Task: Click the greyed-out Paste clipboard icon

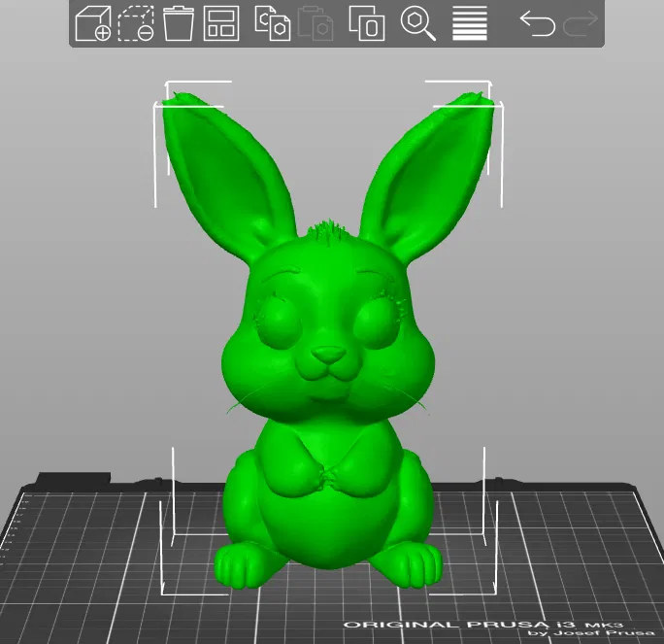Action: point(315,23)
